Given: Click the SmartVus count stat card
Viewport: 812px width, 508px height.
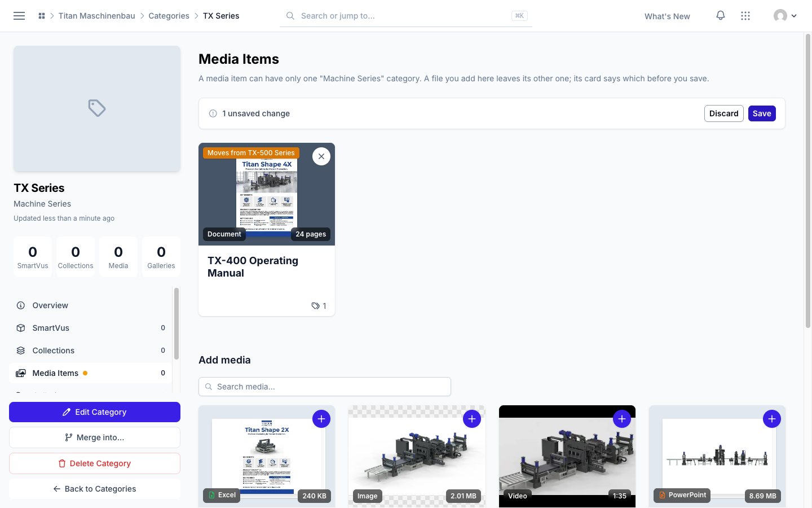Looking at the screenshot, I should 33,257.
